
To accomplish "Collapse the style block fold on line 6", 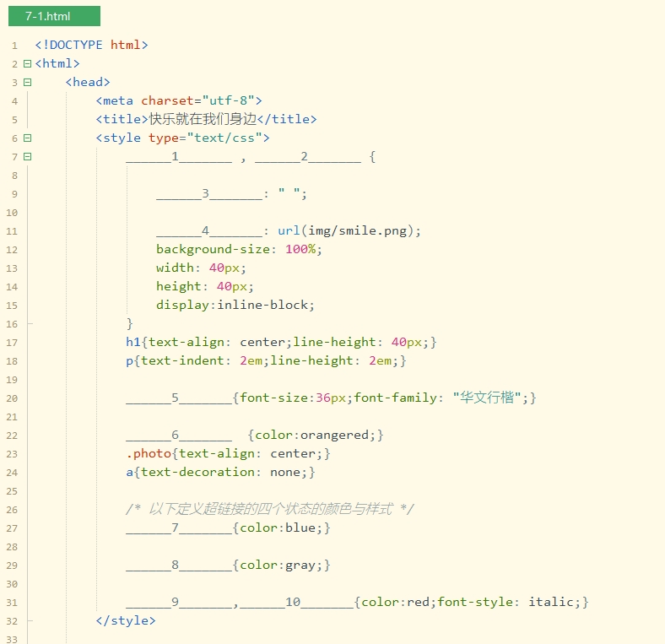I will click(28, 138).
